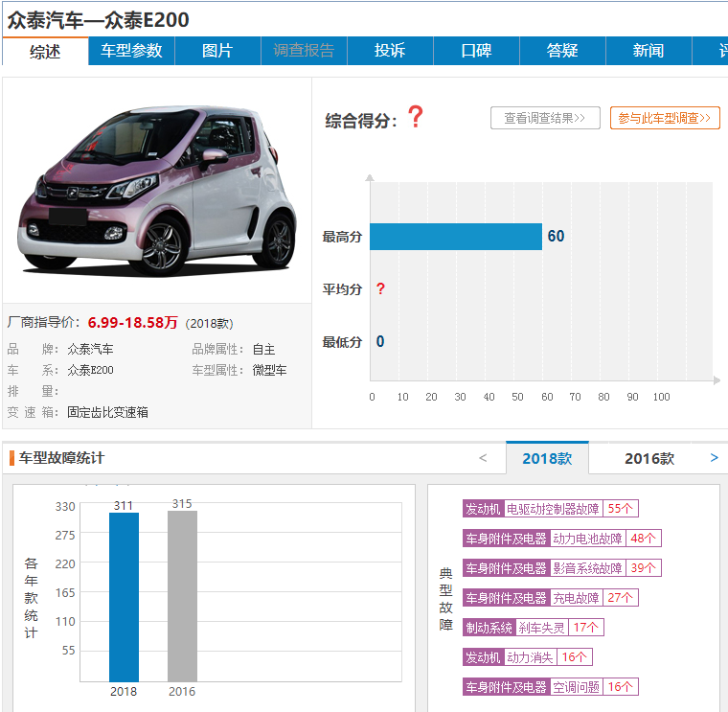Click the page title 众泰汽车—众泰E200

pyautogui.click(x=98, y=20)
